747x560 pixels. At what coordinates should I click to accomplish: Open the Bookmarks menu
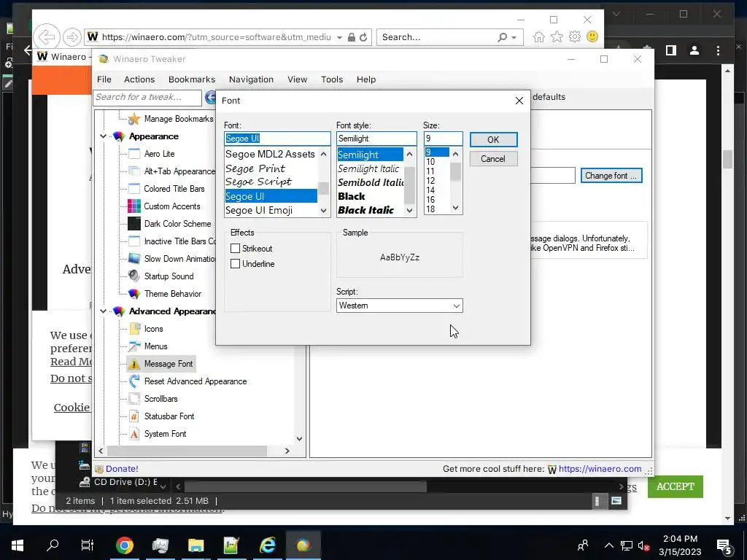(x=192, y=79)
